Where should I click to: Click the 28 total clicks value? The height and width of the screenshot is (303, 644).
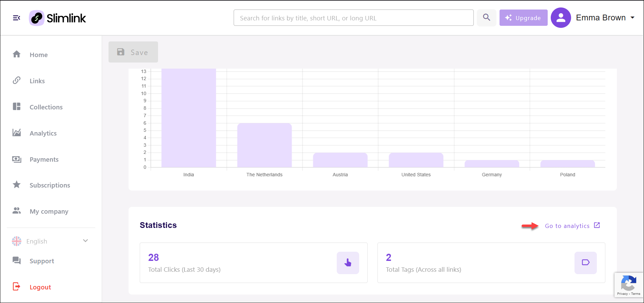tap(153, 257)
